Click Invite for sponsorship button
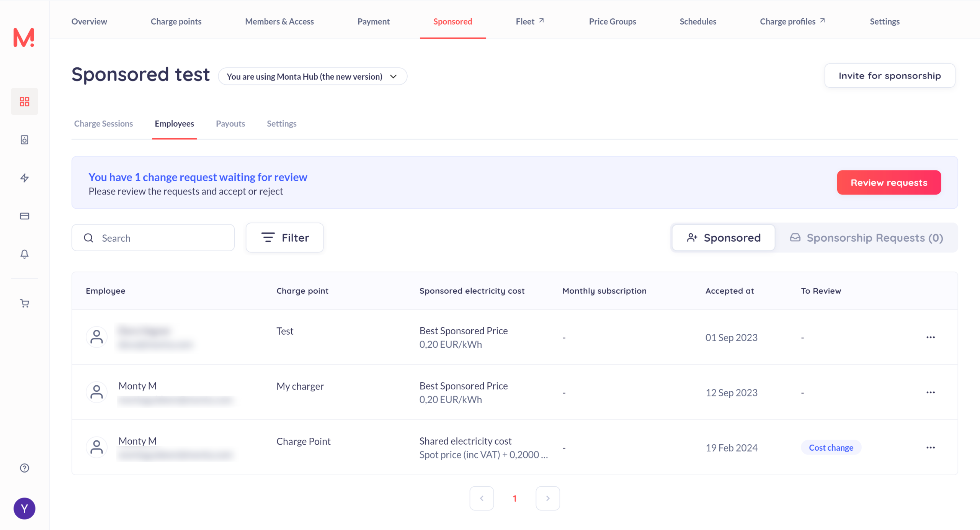 pyautogui.click(x=889, y=76)
